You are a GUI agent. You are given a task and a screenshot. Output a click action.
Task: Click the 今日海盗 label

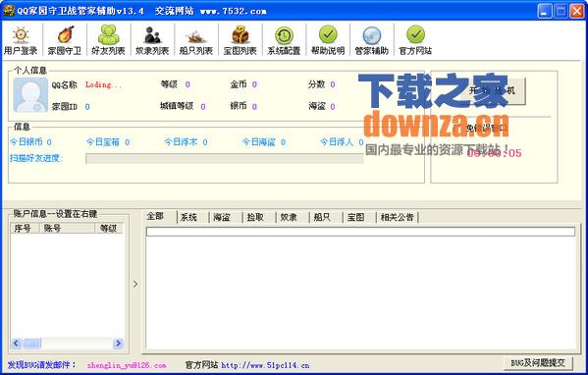tap(259, 142)
